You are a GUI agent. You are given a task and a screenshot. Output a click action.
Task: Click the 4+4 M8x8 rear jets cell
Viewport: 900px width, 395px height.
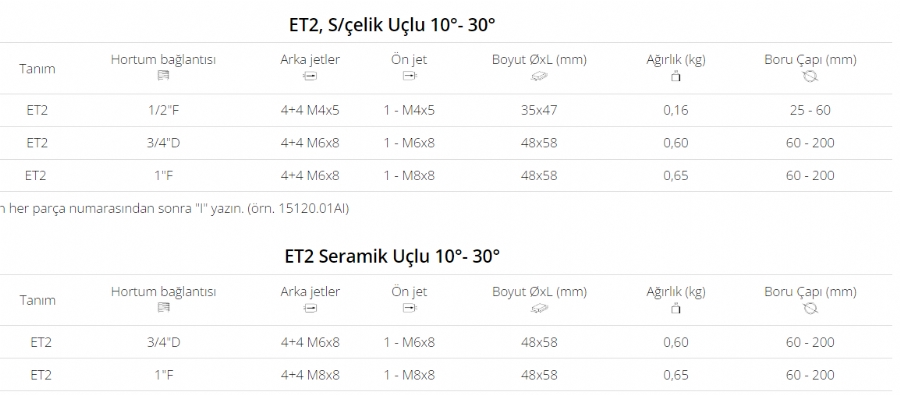click(310, 375)
